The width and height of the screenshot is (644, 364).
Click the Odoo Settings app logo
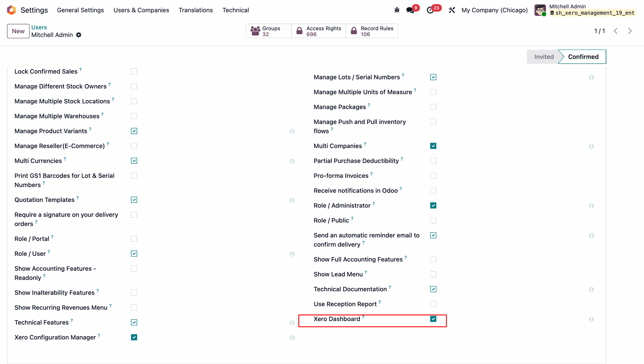coord(11,10)
